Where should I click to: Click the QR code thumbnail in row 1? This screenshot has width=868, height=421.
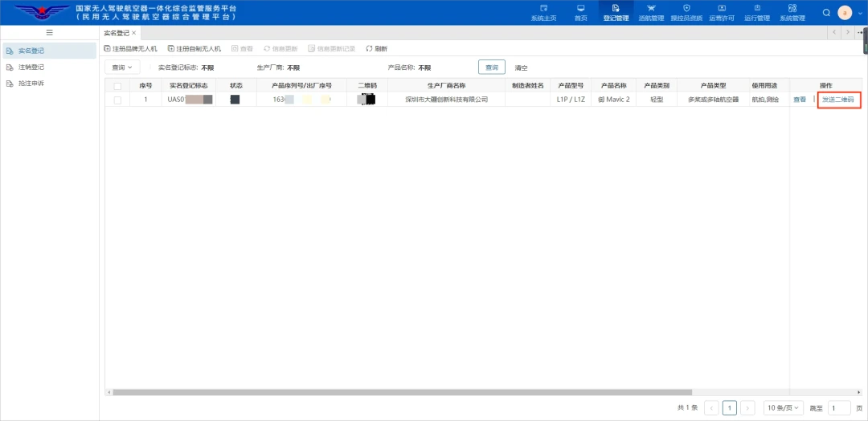[x=366, y=100]
